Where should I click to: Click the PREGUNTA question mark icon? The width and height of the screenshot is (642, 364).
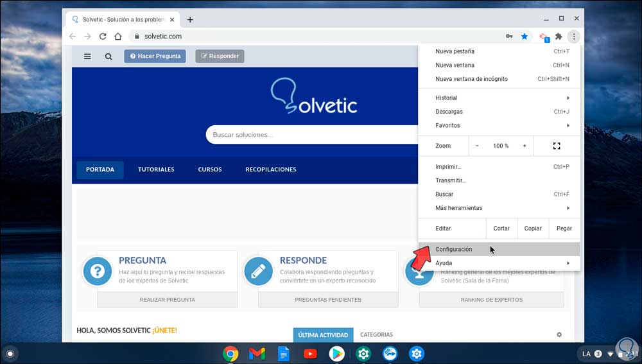(x=97, y=271)
